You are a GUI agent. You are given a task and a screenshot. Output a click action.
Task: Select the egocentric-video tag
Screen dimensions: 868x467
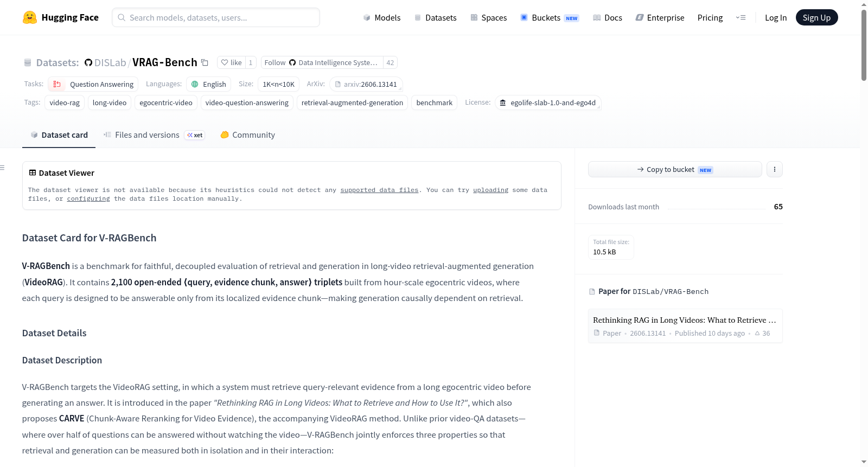(x=166, y=103)
